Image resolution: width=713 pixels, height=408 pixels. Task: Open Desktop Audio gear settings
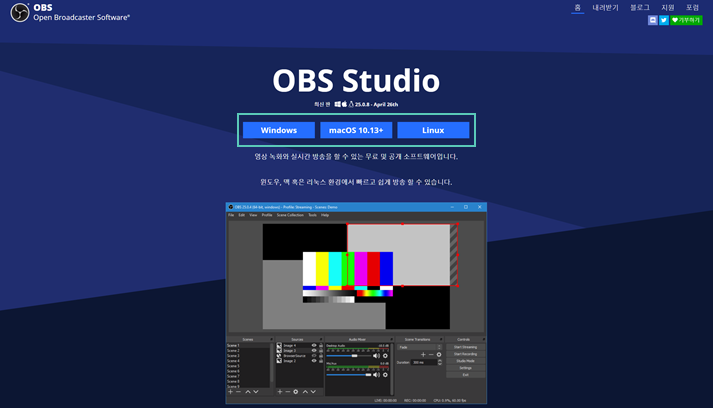385,356
